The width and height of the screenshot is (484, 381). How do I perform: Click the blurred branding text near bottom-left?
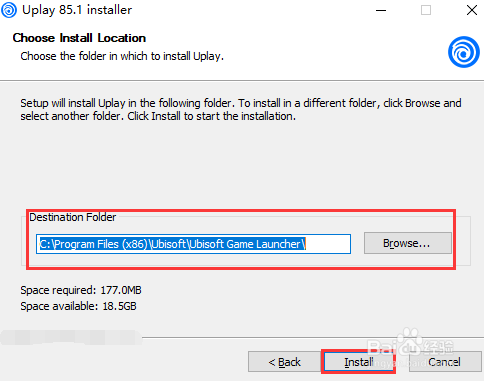pyautogui.click(x=71, y=337)
